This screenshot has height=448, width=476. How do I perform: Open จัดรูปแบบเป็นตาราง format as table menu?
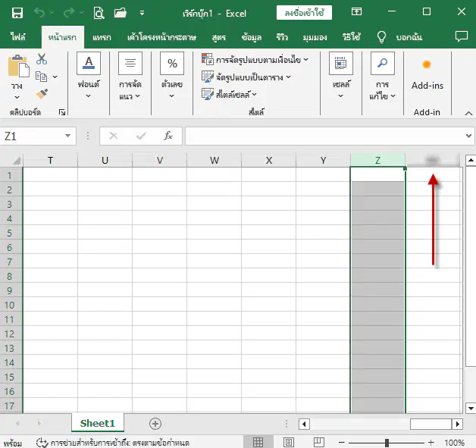click(x=246, y=77)
